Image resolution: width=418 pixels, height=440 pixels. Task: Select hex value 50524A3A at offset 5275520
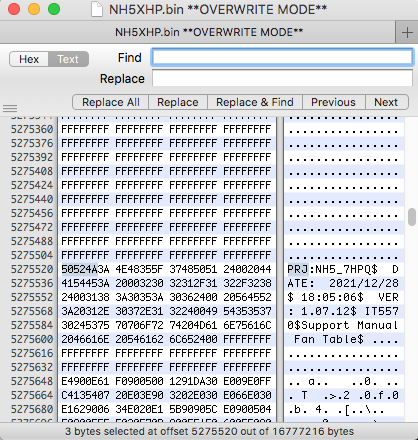pos(85,269)
